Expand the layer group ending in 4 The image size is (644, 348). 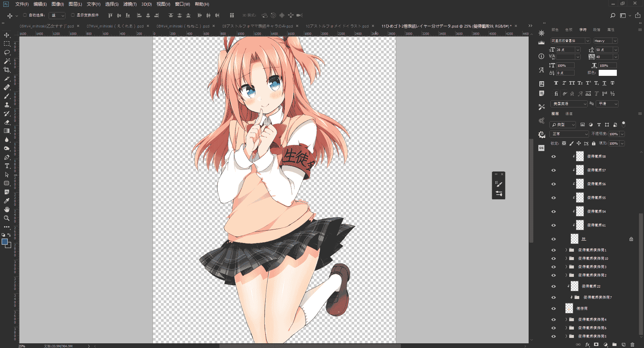(566, 319)
